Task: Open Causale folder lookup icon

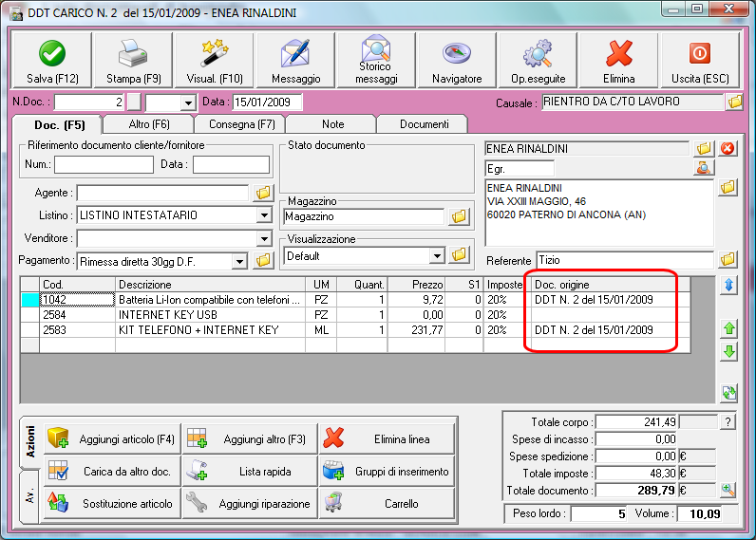Action: pyautogui.click(x=734, y=102)
